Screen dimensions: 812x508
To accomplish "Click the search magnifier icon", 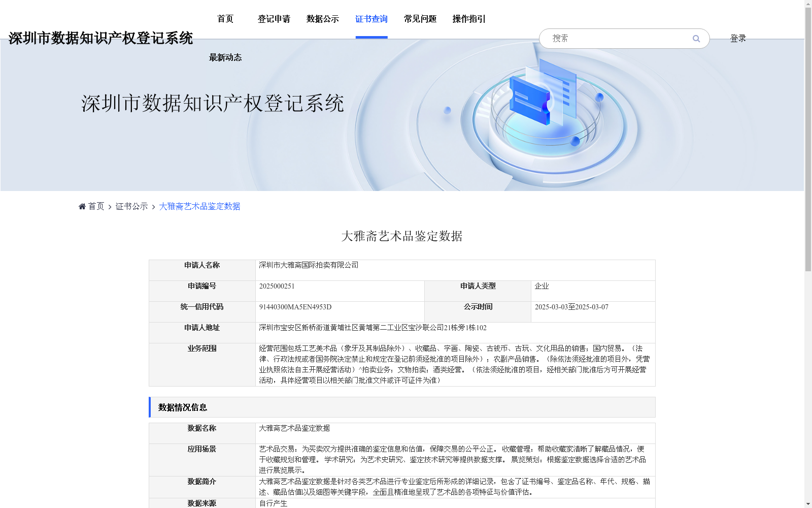I will (696, 38).
